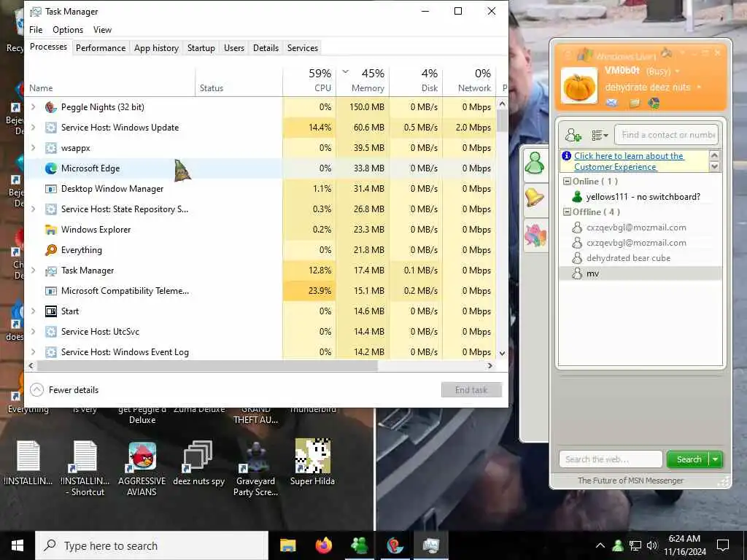Sort processes by the Memory column

point(363,80)
